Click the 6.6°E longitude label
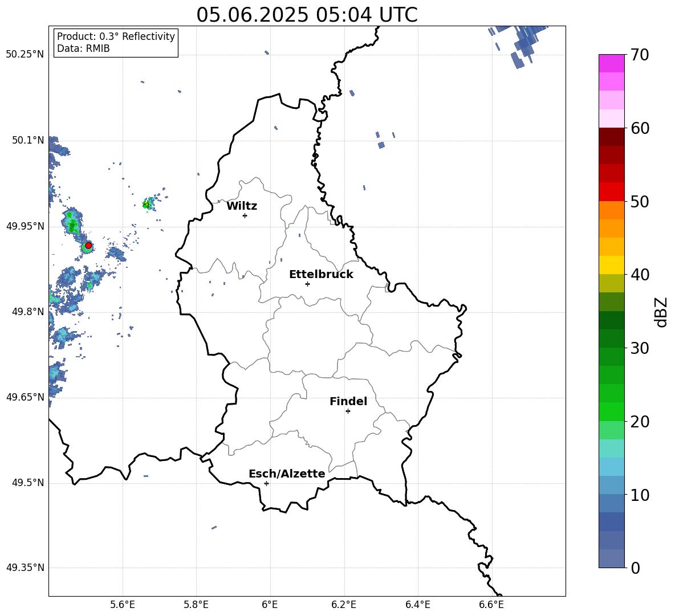Image resolution: width=675 pixels, height=616 pixels. (491, 605)
